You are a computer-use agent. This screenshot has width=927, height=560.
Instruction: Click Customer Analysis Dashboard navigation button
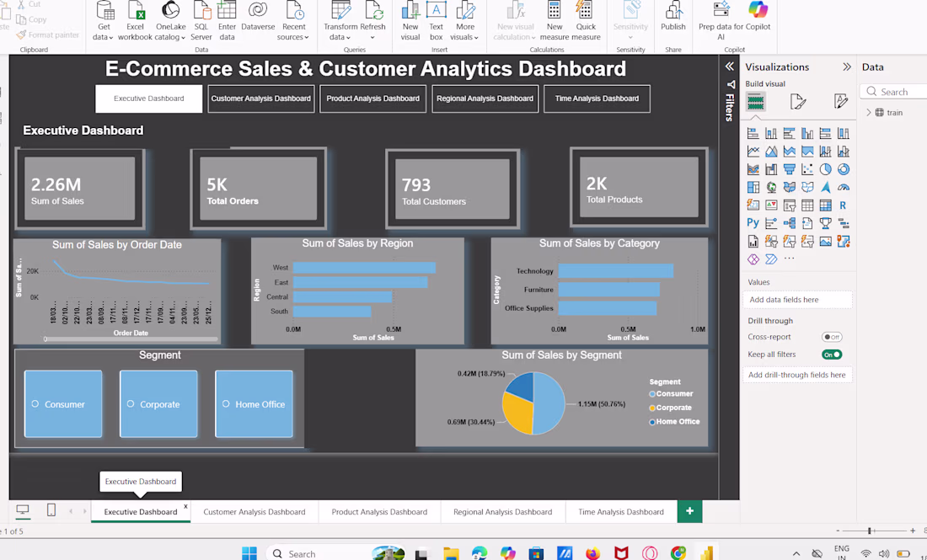tap(260, 99)
